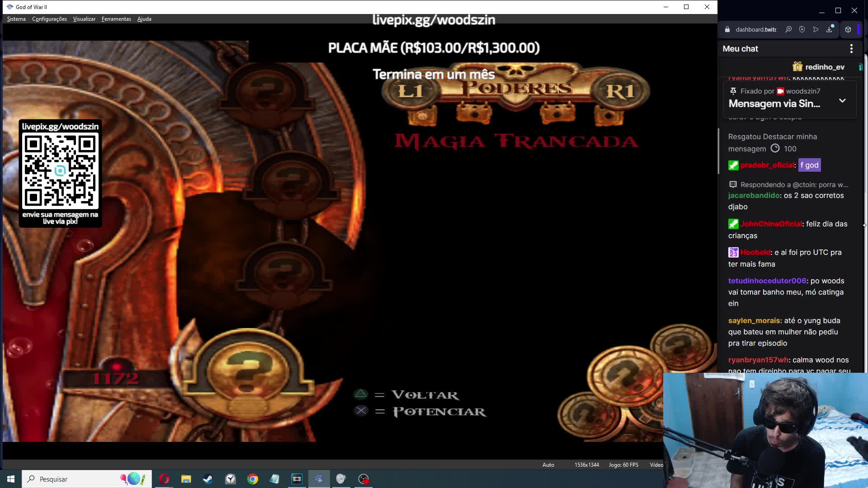Viewport: 868px width, 488px height.
Task: Open the film-strip video app on taskbar
Action: 297,479
